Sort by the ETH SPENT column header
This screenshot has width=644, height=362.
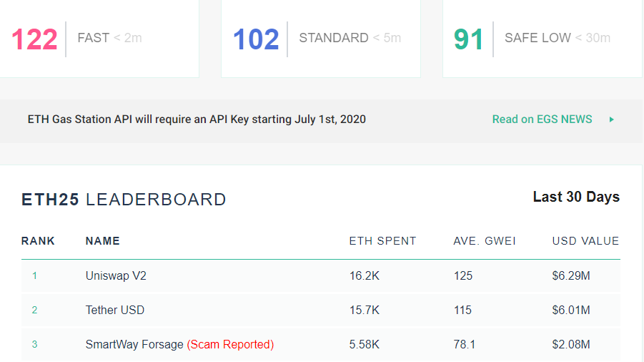click(x=382, y=241)
